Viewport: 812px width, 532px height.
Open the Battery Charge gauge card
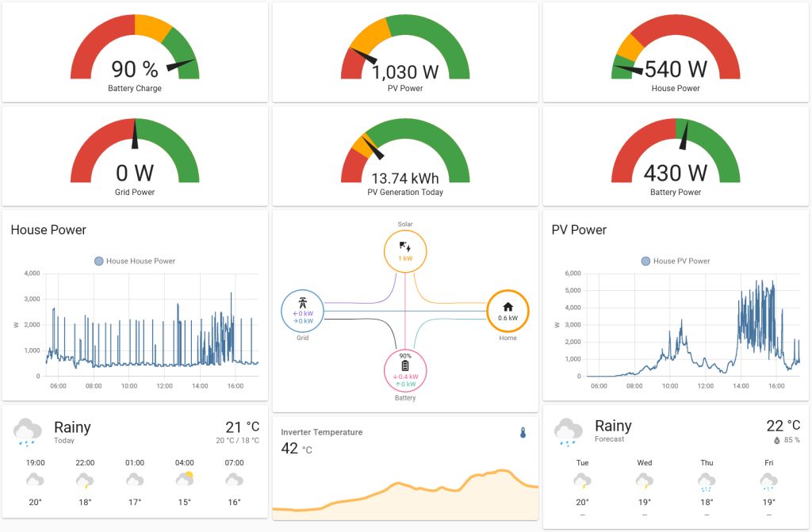(x=135, y=52)
